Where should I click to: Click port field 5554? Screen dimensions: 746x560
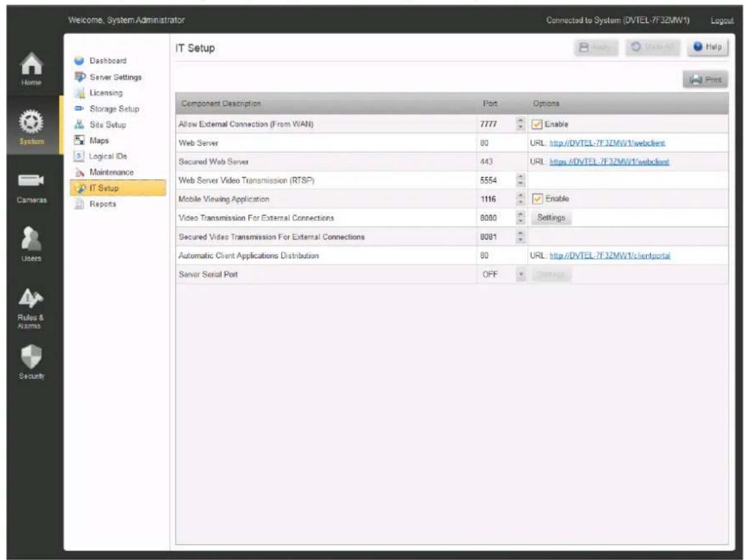tap(496, 180)
